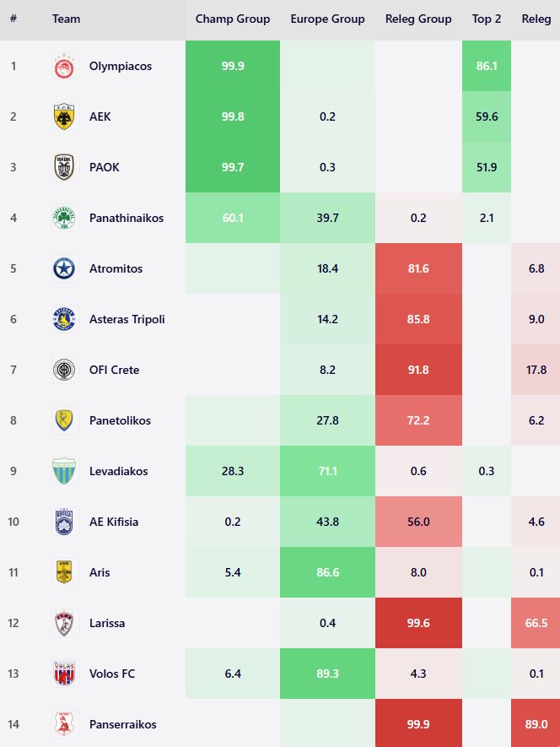The height and width of the screenshot is (747, 560).
Task: Sort table by Releg Group header
Action: pos(418,19)
